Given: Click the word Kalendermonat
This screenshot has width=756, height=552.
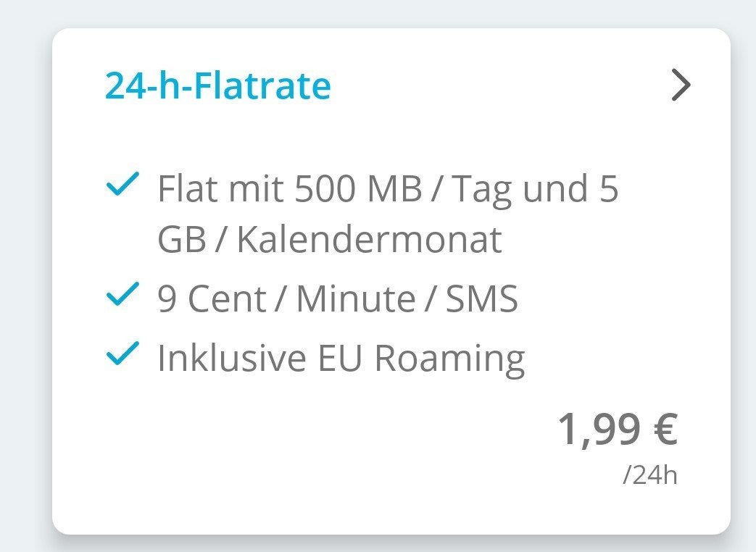Looking at the screenshot, I should click(369, 240).
